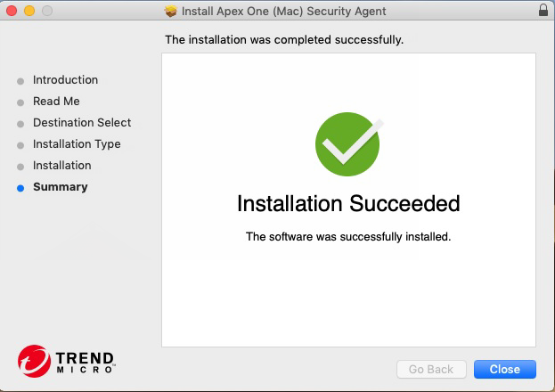This screenshot has width=555, height=392.
Task: Click the package icon beside window title
Action: [172, 12]
